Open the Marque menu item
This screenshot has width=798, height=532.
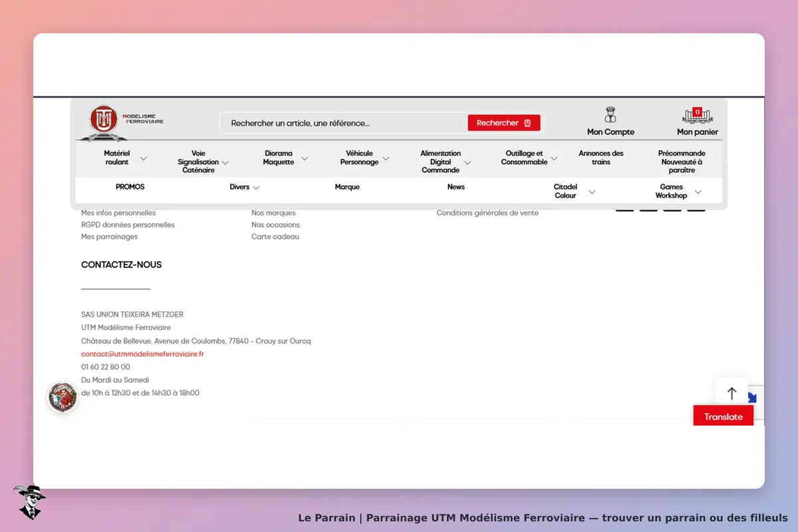[x=347, y=187]
